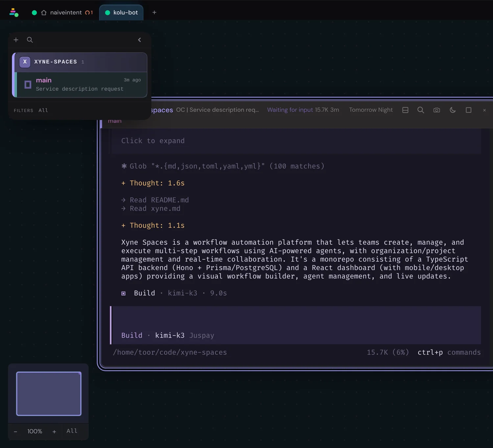Collapse the sidebar with the chevron

(x=139, y=40)
